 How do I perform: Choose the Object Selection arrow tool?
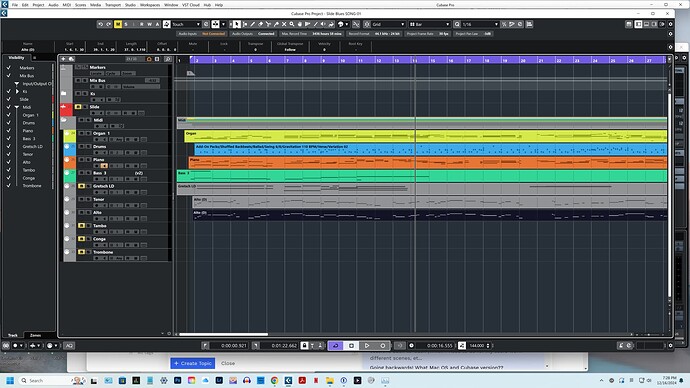point(237,24)
